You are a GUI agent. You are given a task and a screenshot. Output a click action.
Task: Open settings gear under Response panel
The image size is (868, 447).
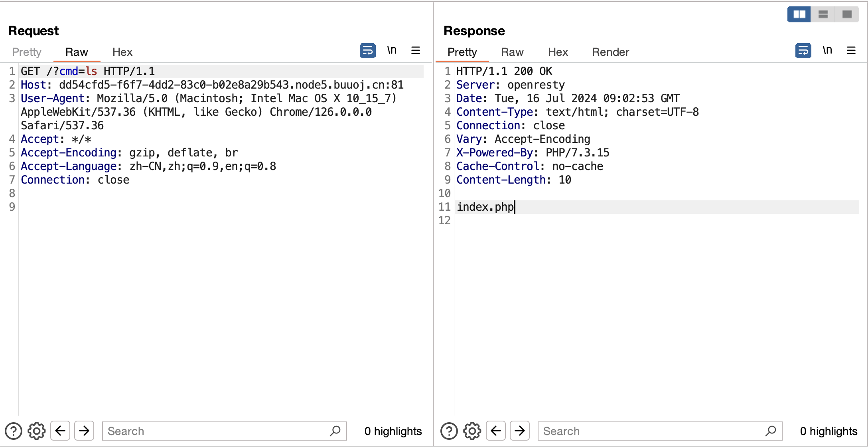tap(472, 431)
